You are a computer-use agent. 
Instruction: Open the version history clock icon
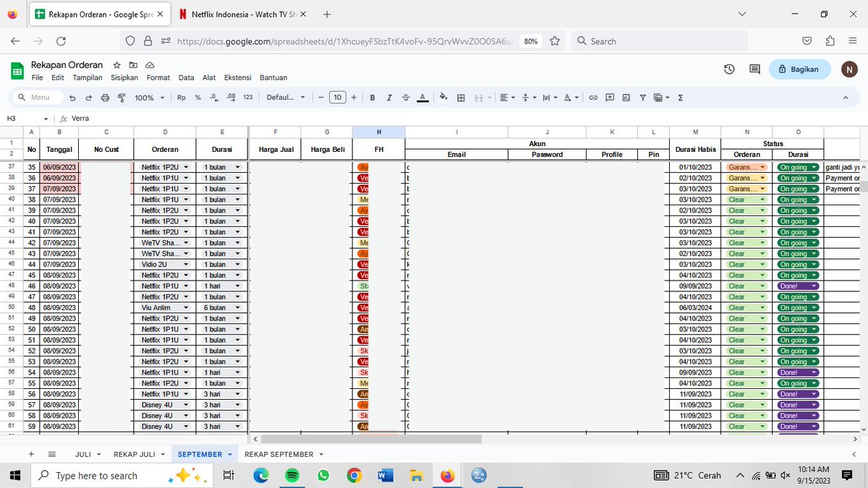[x=729, y=69]
